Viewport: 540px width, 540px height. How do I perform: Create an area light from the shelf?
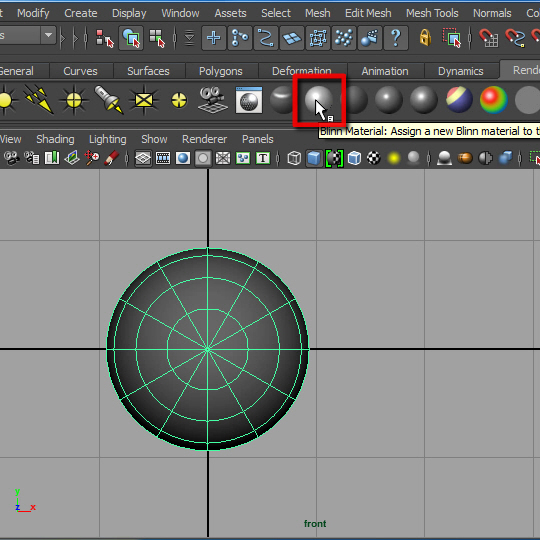[x=144, y=100]
